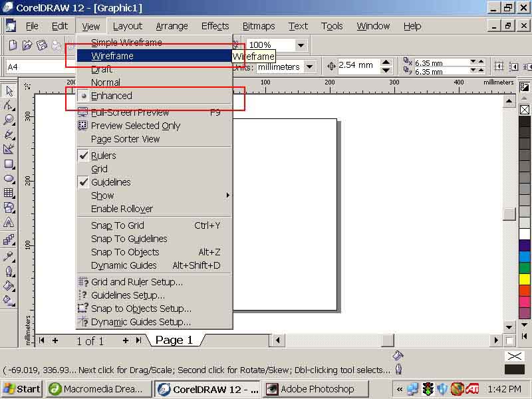The height and width of the screenshot is (399, 532).
Task: Open the units millimeters dropdown
Action: point(309,67)
